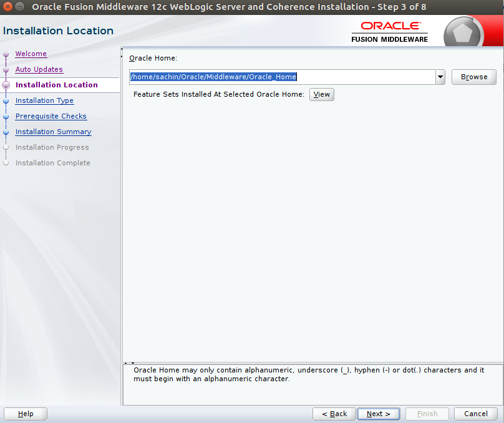Click the Browse button
Screen dimensions: 504x423
[x=474, y=77]
